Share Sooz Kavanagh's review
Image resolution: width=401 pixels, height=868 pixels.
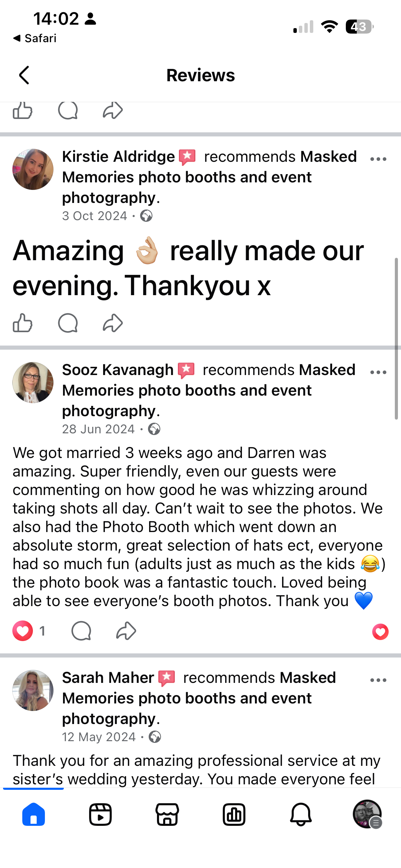pos(126,631)
